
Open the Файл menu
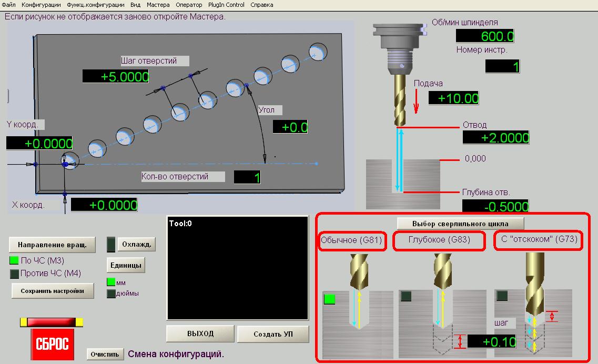(8, 5)
